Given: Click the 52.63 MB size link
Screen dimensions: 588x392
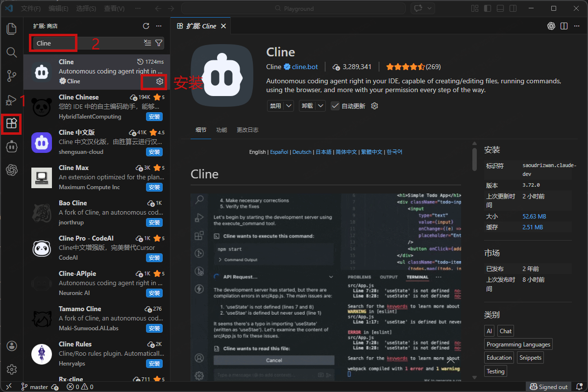Looking at the screenshot, I should point(535,216).
